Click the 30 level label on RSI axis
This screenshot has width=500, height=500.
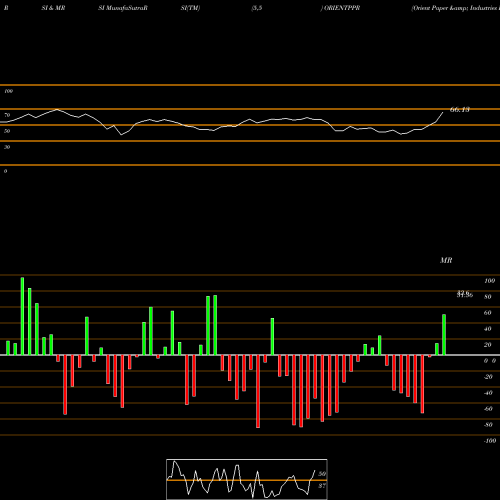tap(7, 147)
